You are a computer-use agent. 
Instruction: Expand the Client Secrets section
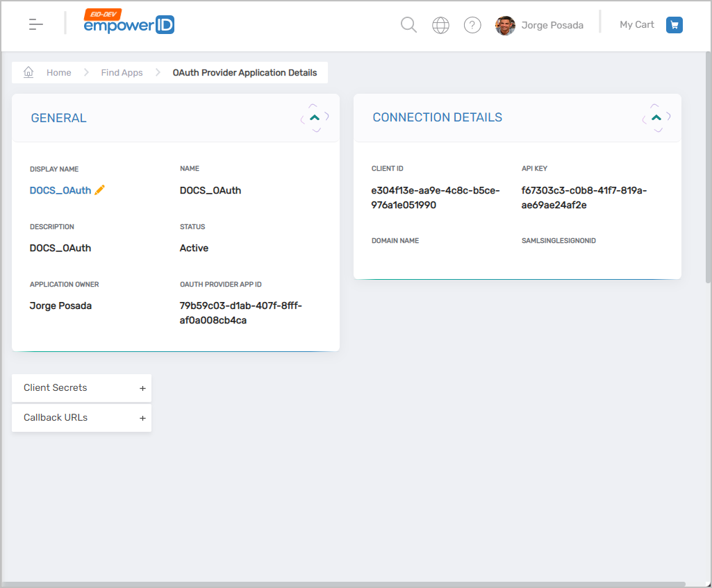[x=142, y=388]
